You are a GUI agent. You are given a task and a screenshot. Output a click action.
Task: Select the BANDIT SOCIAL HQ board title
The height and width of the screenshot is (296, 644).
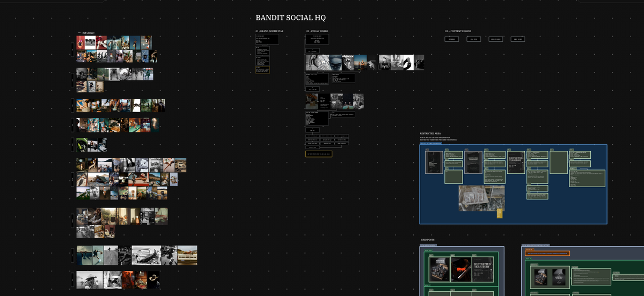290,18
